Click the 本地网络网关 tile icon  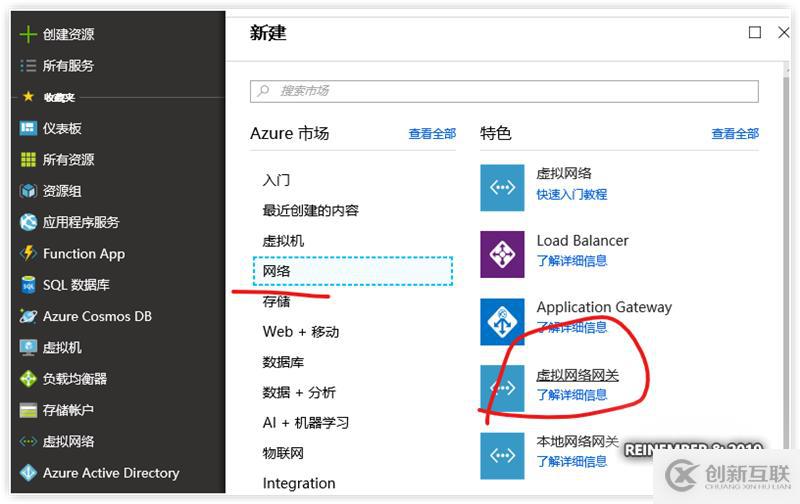[x=502, y=456]
